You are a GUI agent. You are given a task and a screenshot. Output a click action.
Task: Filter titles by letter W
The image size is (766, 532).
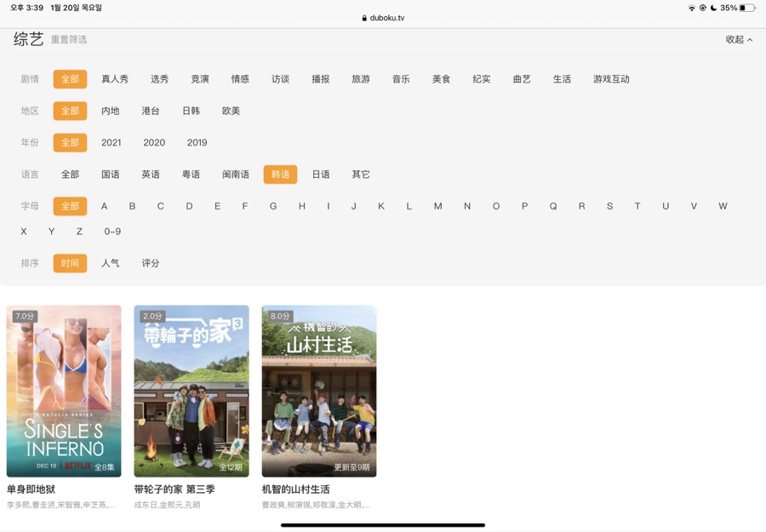coord(723,206)
